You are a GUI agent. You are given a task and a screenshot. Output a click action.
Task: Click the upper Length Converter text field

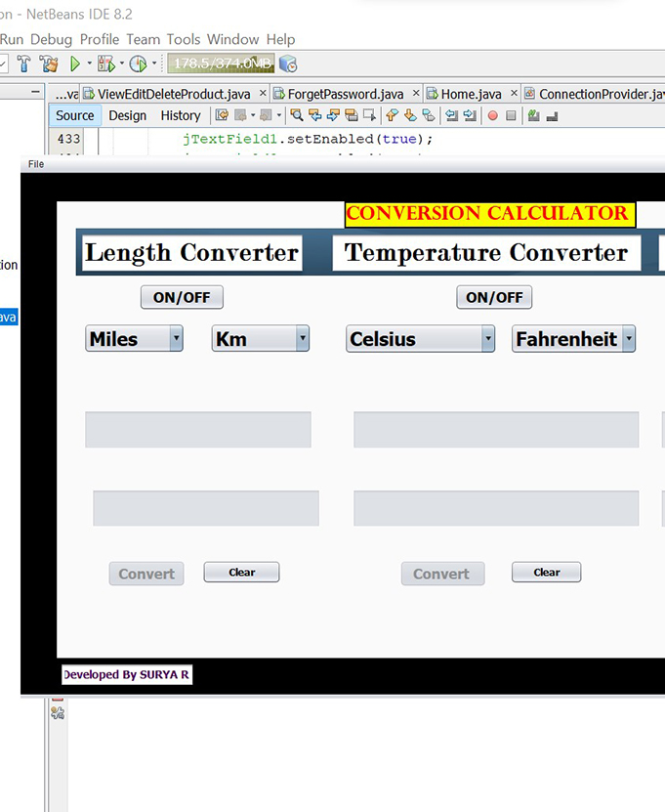coord(198,430)
